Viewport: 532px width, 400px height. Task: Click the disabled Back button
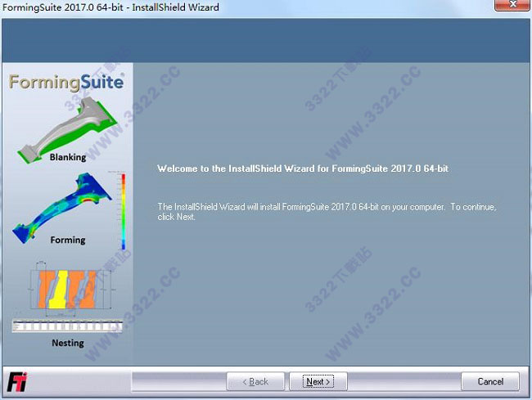coord(255,381)
